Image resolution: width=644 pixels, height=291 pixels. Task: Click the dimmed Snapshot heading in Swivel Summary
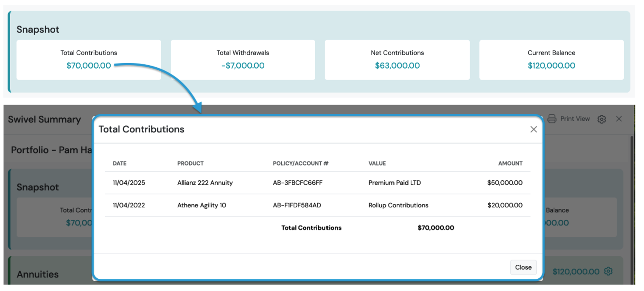38,187
